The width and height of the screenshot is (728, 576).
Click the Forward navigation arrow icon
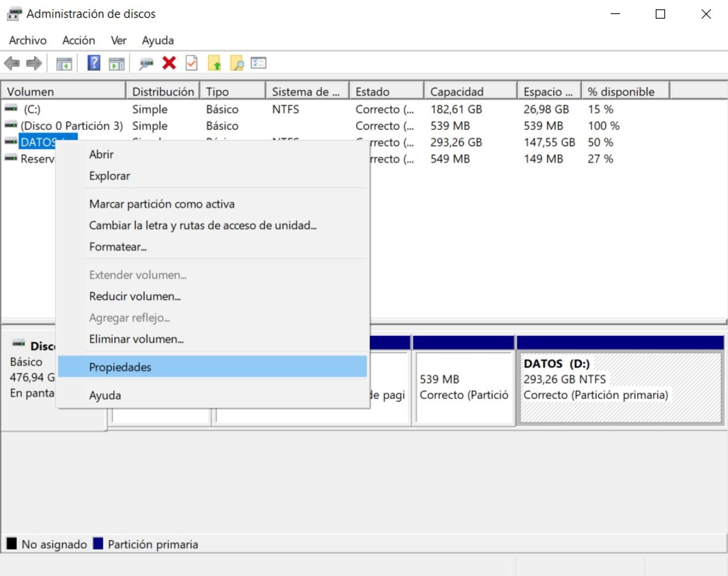pos(34,63)
